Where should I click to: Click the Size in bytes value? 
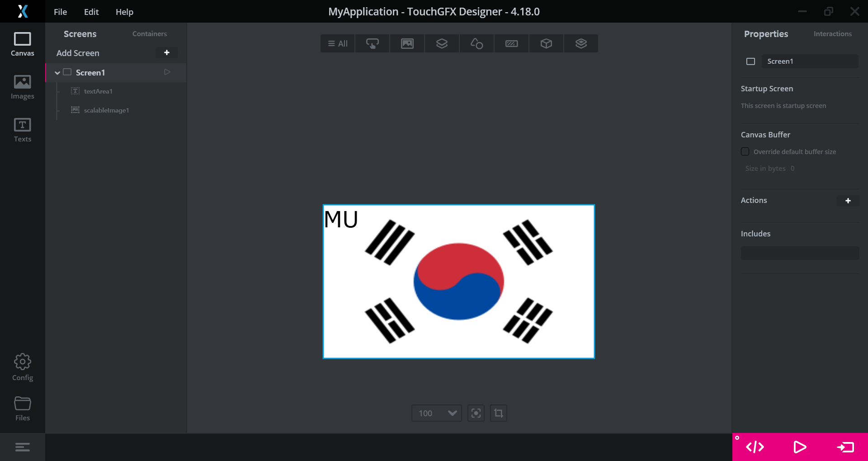click(x=793, y=169)
